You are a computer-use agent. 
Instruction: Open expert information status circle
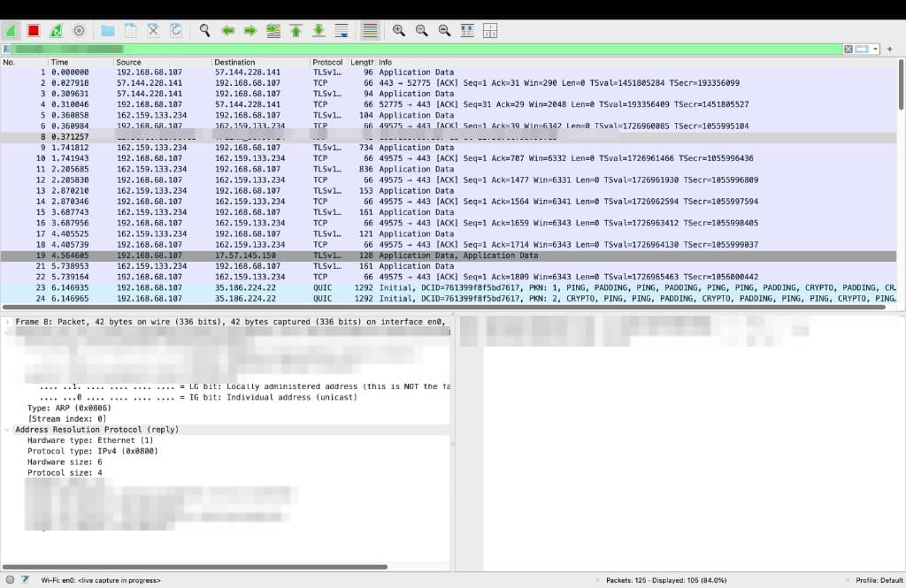[x=10, y=580]
